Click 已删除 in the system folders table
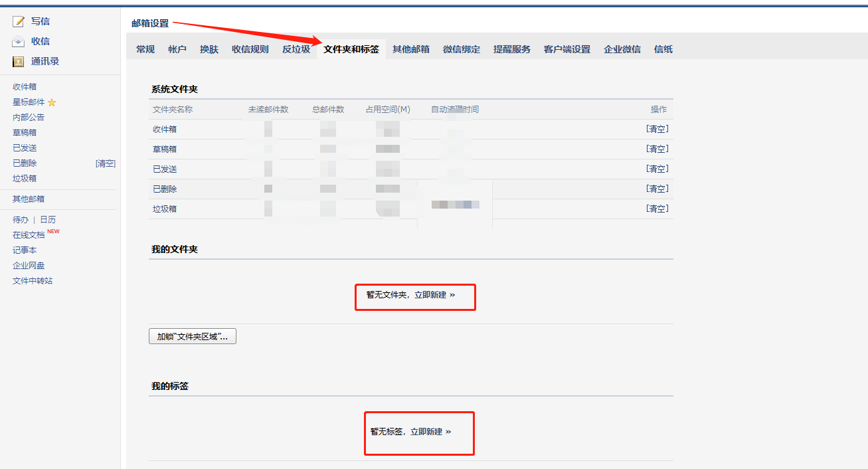Image resolution: width=868 pixels, height=469 pixels. (x=165, y=189)
